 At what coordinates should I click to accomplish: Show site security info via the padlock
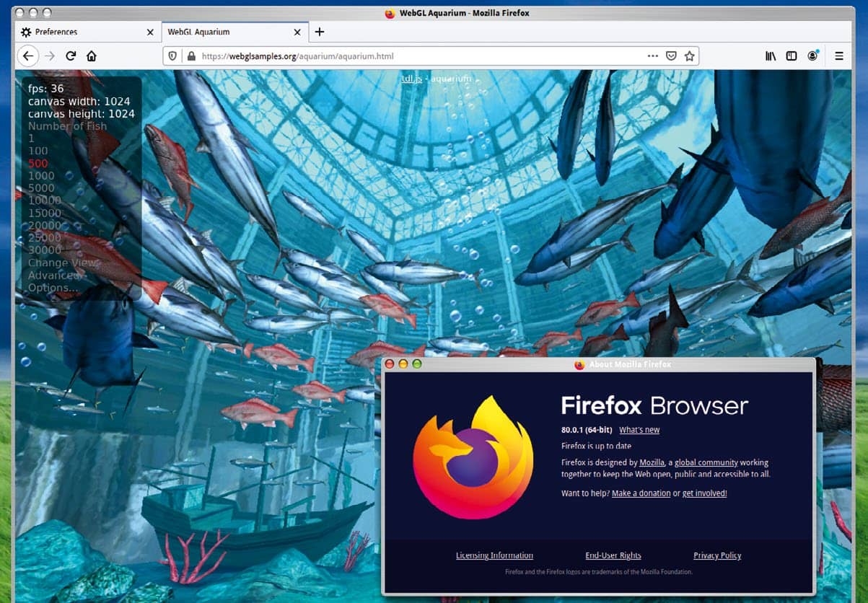click(190, 56)
